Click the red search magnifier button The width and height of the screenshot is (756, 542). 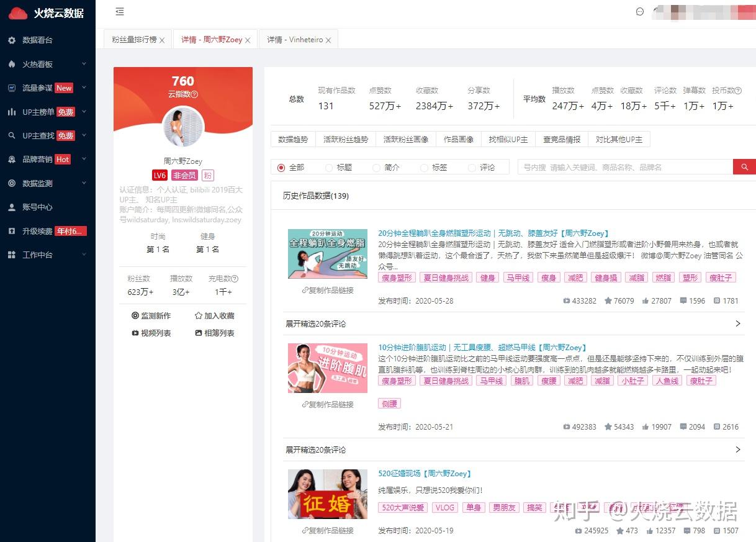744,167
